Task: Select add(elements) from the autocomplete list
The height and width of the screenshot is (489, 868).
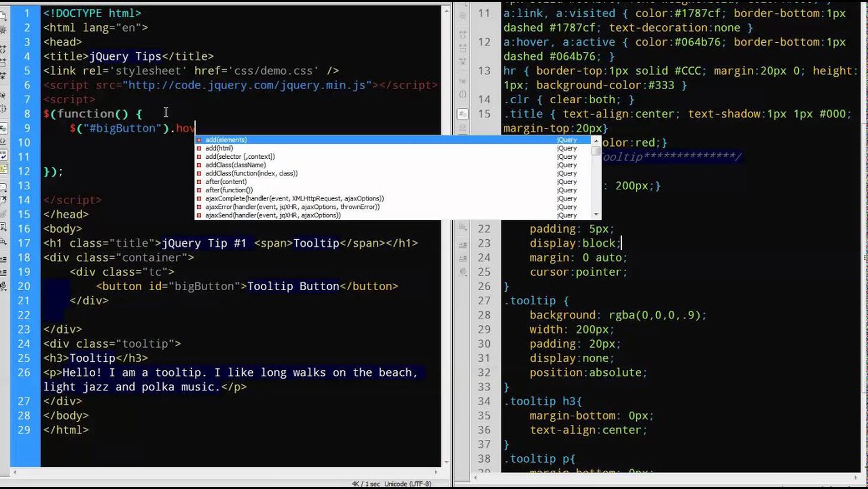Action: pyautogui.click(x=393, y=140)
